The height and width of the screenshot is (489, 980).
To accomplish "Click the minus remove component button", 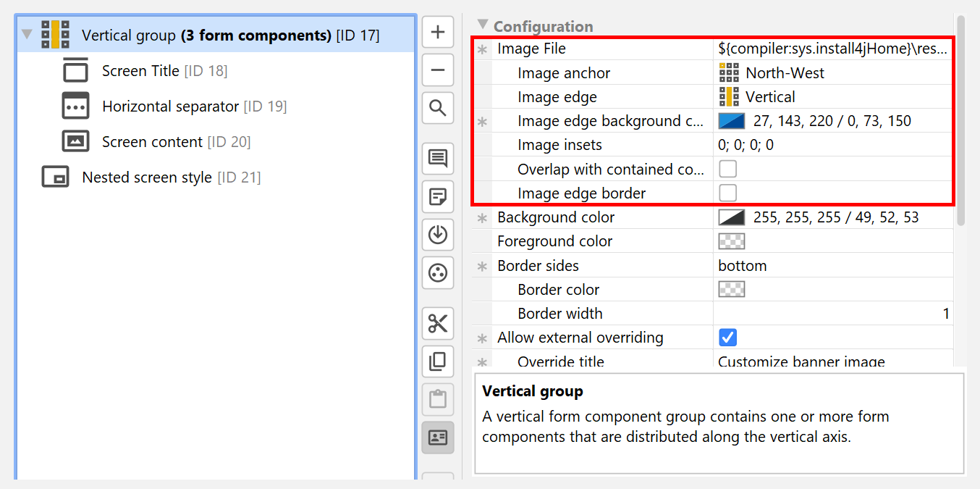I will (438, 70).
